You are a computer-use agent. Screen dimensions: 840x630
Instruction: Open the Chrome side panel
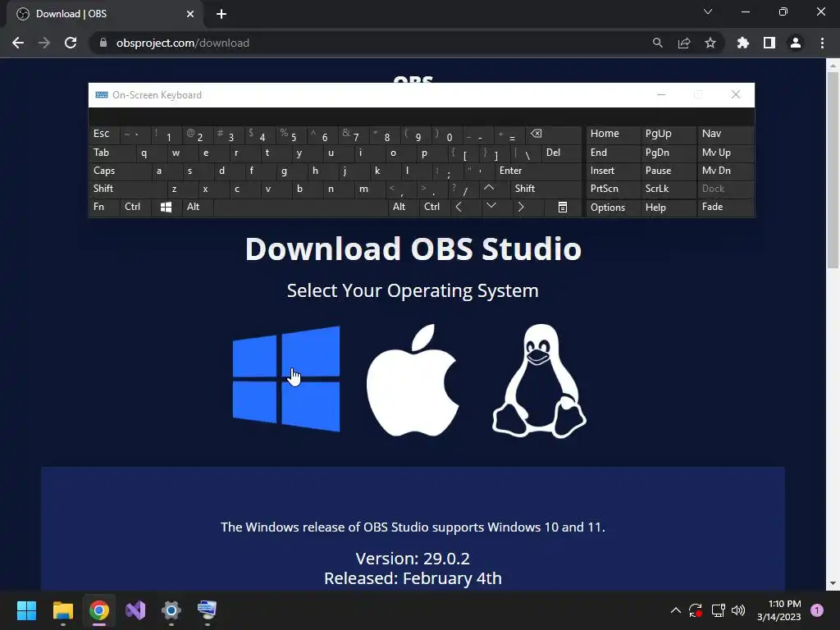click(x=769, y=43)
